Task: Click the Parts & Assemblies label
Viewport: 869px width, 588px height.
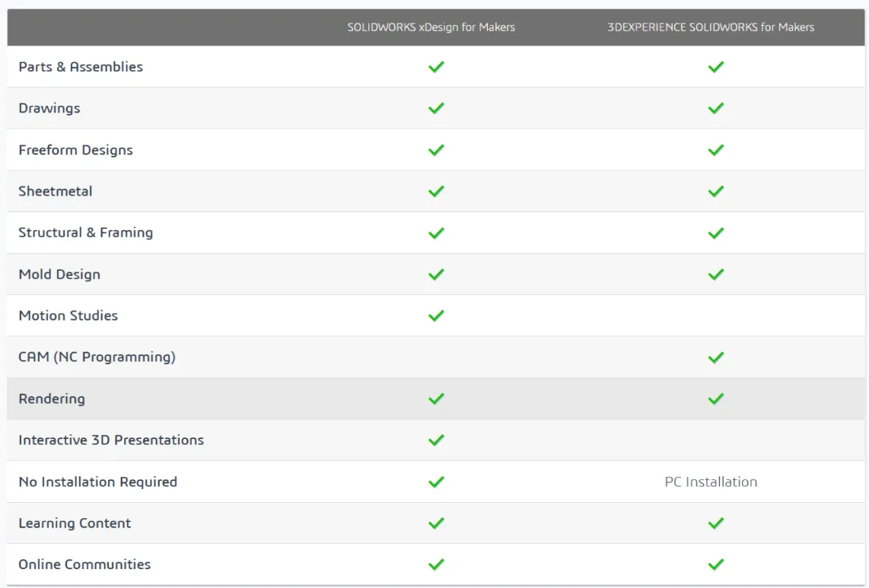Action: click(x=81, y=67)
